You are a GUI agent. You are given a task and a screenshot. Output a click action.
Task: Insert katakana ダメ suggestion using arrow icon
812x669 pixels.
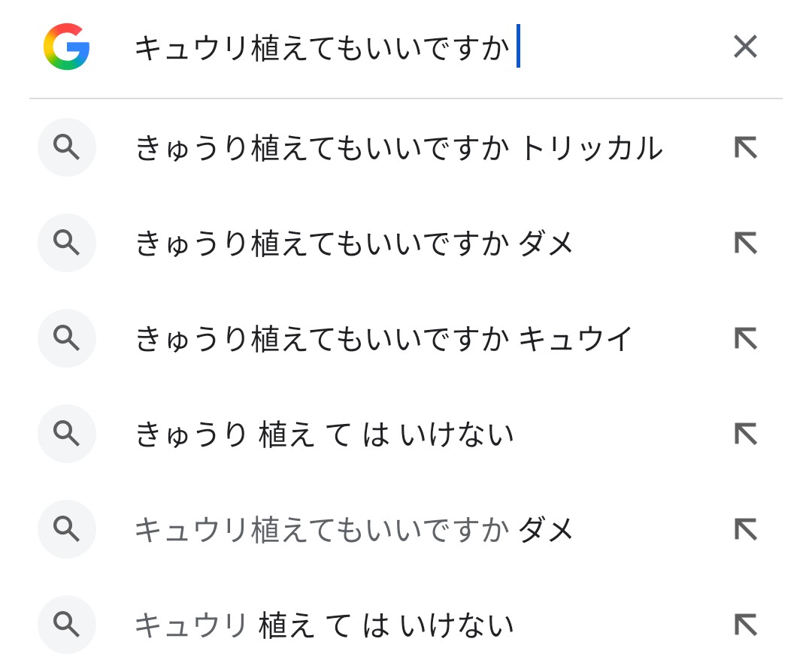click(745, 530)
